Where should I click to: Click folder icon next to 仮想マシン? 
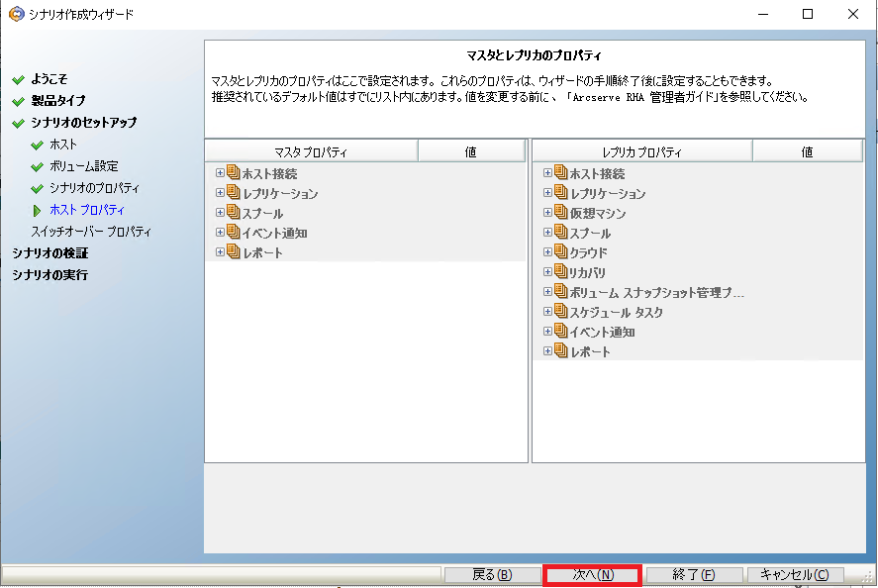click(560, 212)
